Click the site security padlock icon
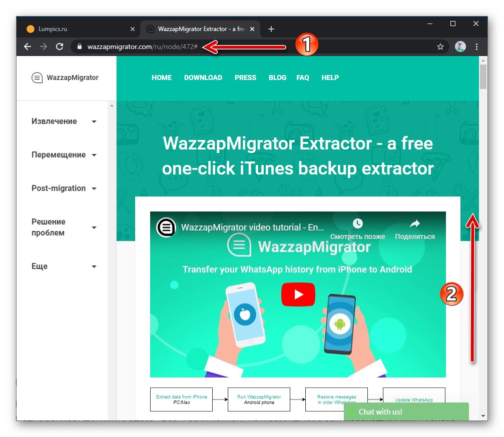This screenshot has width=504, height=437. point(78,46)
